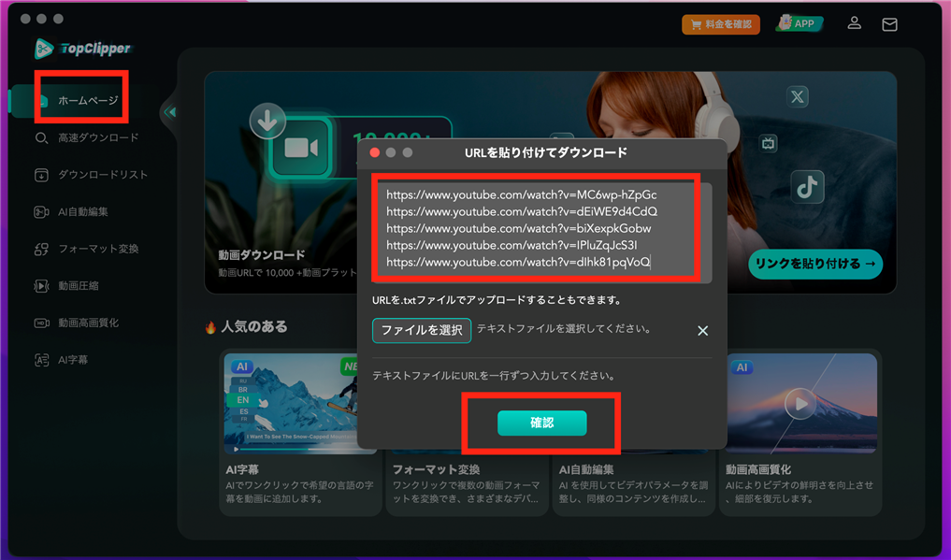Viewport: 951px width, 560px height.
Task: Clear the file with the X icon
Action: pyautogui.click(x=702, y=331)
